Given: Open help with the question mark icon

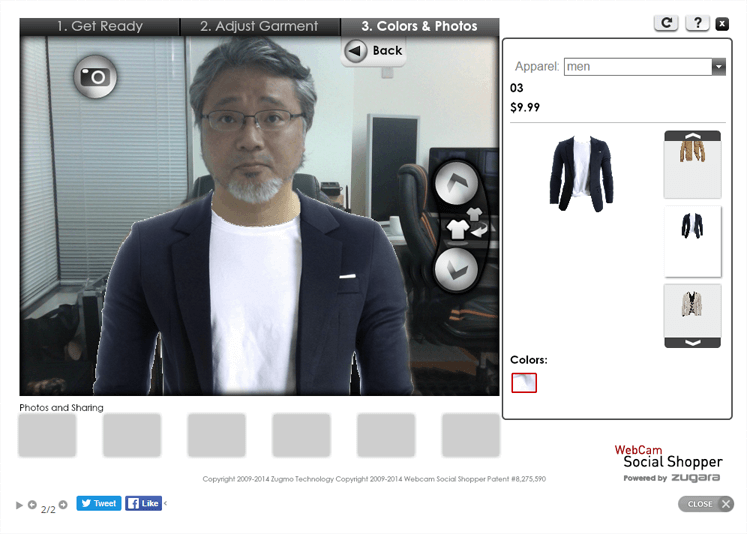Looking at the screenshot, I should point(697,23).
